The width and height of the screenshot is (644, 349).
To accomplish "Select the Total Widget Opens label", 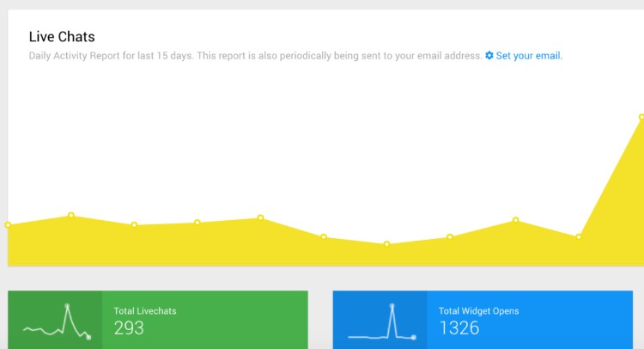I will pyautogui.click(x=478, y=311).
